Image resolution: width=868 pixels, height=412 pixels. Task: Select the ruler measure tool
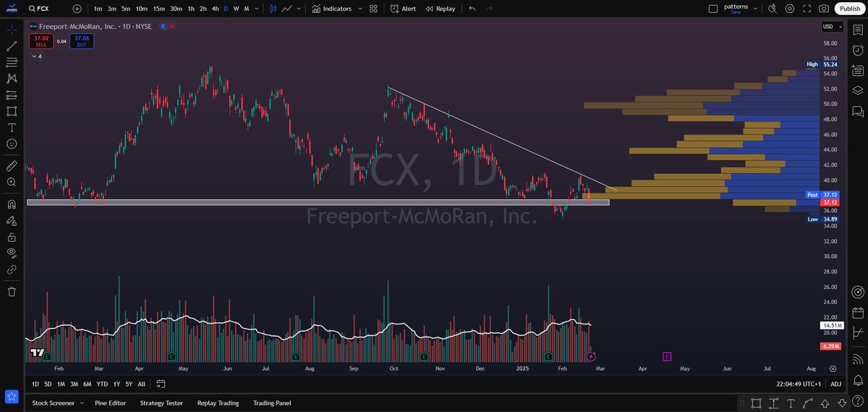click(x=12, y=166)
